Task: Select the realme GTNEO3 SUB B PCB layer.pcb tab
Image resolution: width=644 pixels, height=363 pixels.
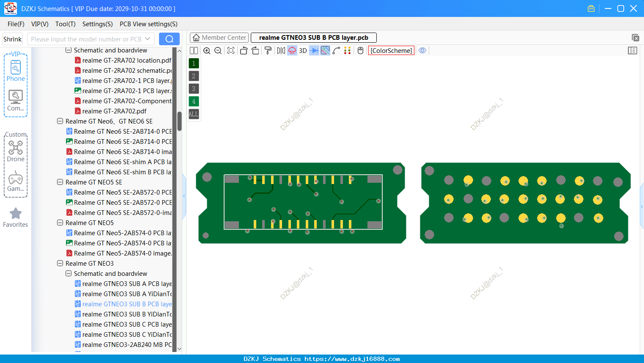Action: [314, 38]
